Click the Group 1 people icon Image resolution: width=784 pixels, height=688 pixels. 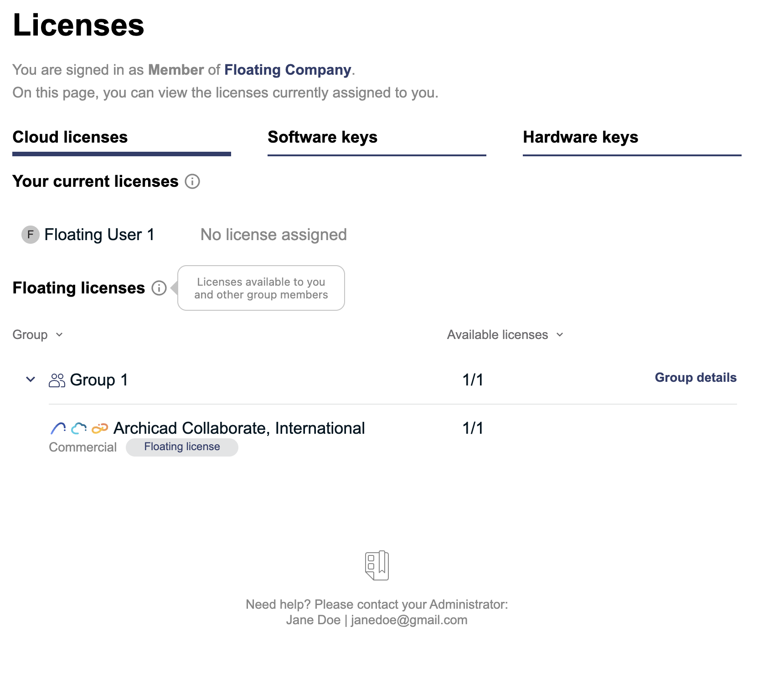57,380
